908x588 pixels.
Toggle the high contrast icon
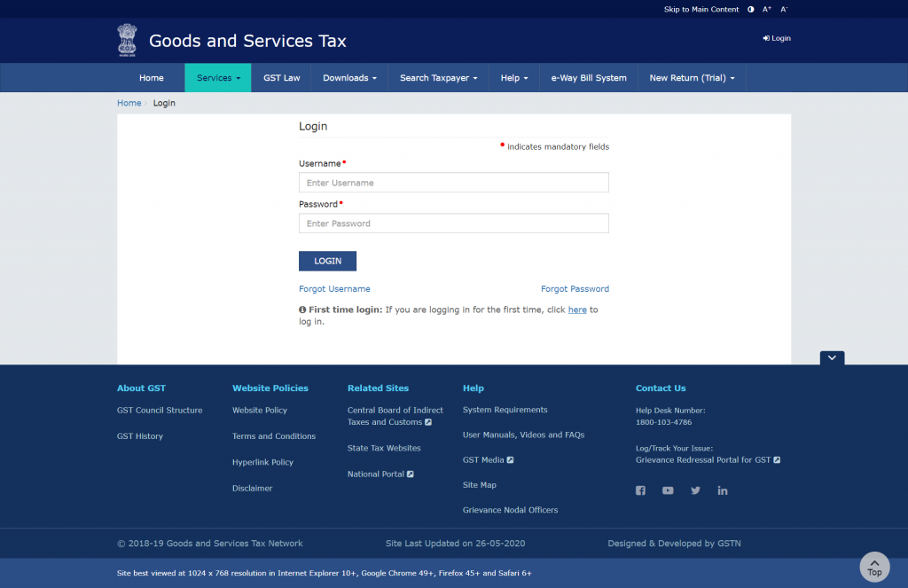[x=750, y=9]
